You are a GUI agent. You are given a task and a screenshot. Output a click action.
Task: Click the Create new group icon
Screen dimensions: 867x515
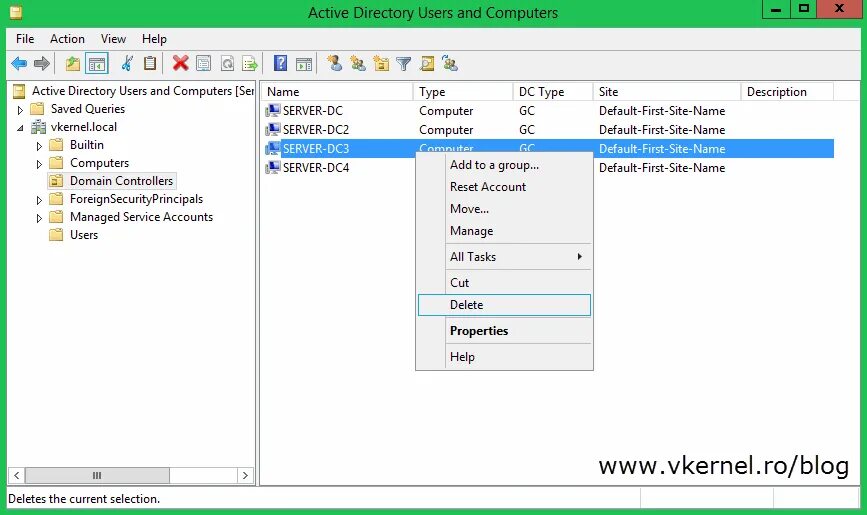(x=358, y=64)
